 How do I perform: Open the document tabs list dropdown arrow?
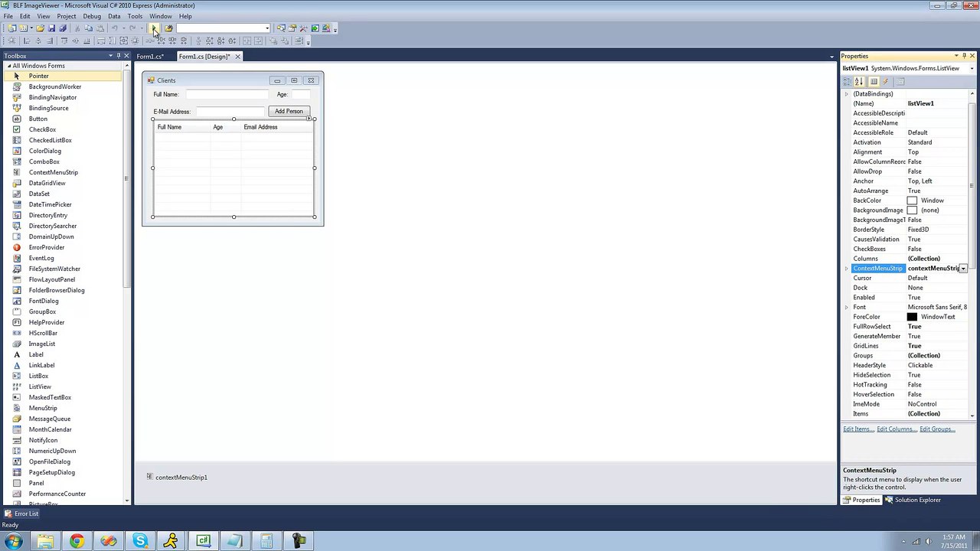coord(831,57)
